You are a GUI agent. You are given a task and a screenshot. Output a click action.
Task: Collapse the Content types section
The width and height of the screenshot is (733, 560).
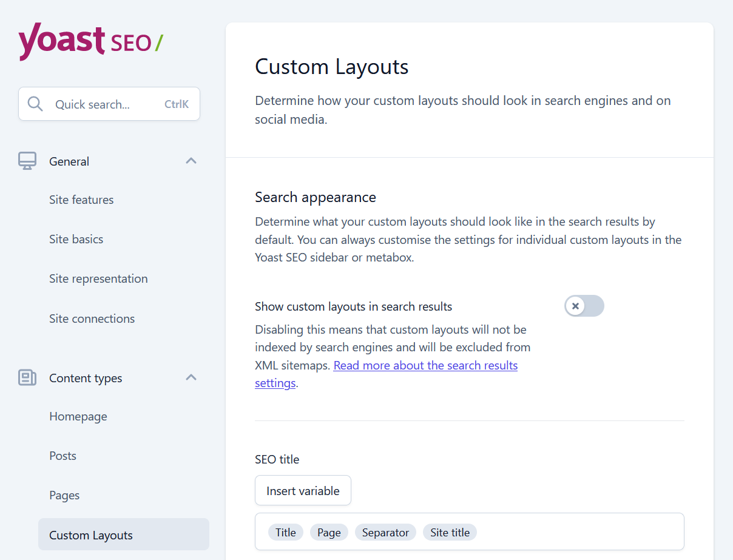[x=191, y=377]
